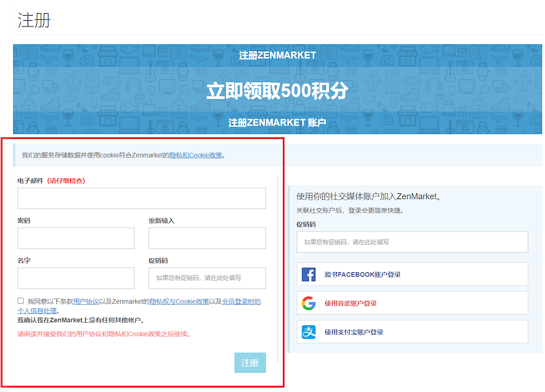Focus the 名字 name field

pyautogui.click(x=76, y=278)
